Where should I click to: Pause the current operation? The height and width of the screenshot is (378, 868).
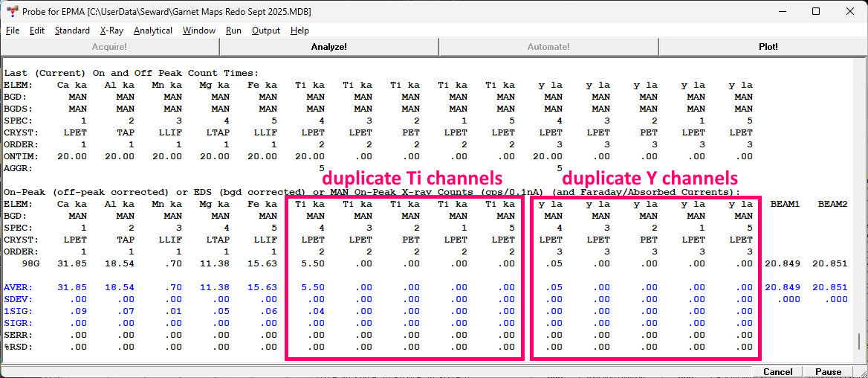coord(828,371)
